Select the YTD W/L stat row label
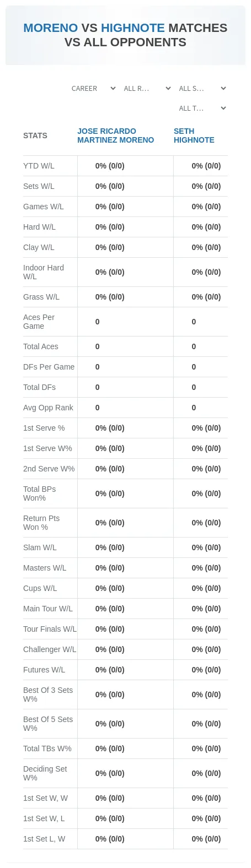 [39, 166]
